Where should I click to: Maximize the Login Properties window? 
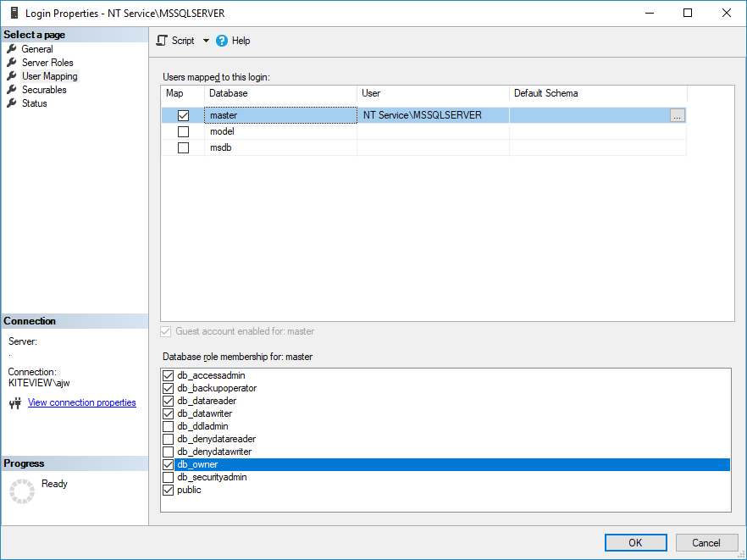click(688, 13)
